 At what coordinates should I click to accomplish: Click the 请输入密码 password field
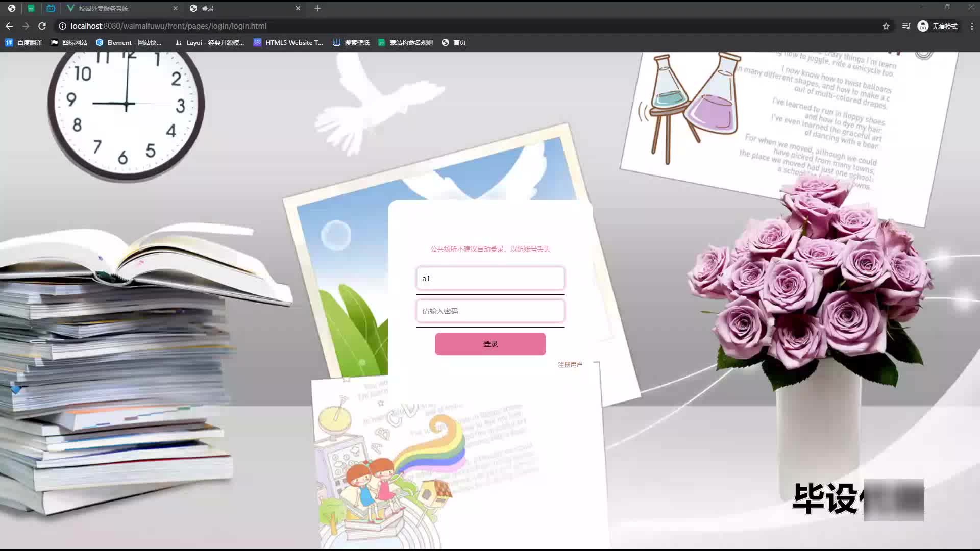pos(490,311)
